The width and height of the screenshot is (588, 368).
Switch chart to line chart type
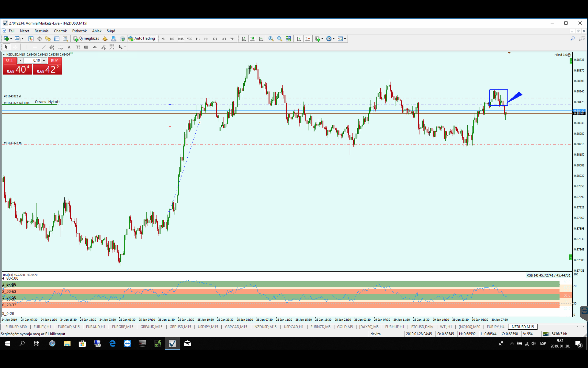coord(261,39)
